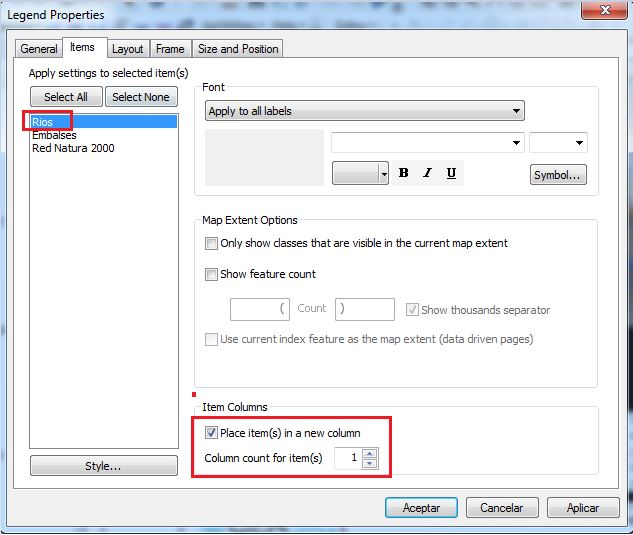The height and width of the screenshot is (535, 633).
Task: Open the Size and Position tab
Action: click(x=238, y=48)
